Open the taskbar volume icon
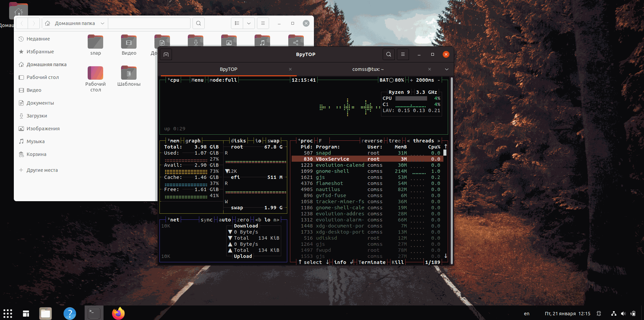The width and height of the screenshot is (644, 320). click(623, 314)
